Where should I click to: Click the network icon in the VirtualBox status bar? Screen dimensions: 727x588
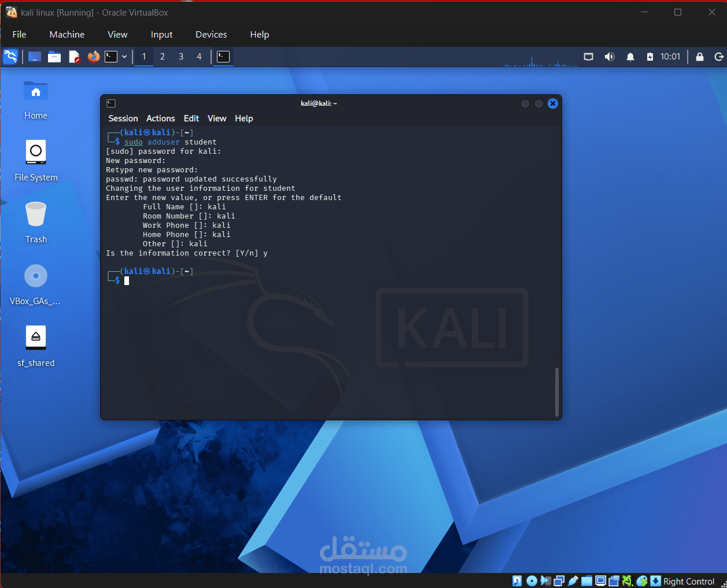(559, 581)
